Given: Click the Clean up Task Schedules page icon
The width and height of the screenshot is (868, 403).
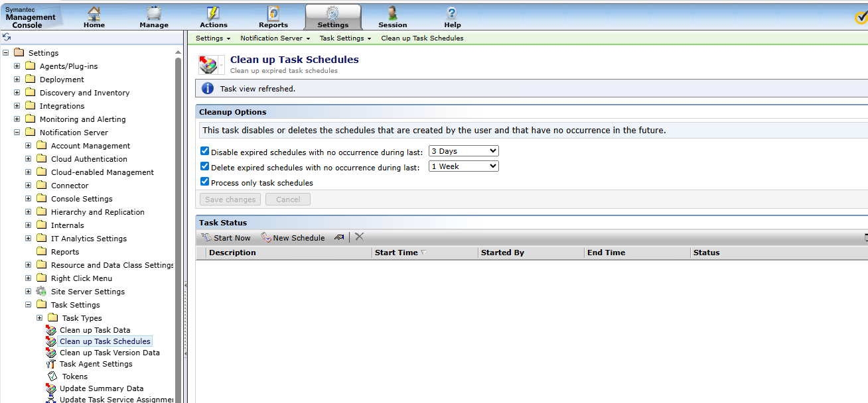Looking at the screenshot, I should coord(208,64).
